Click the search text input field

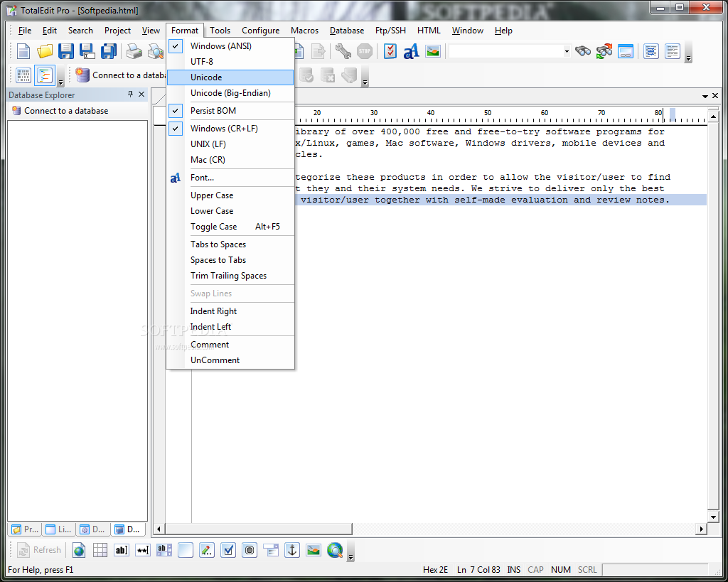pyautogui.click(x=505, y=51)
